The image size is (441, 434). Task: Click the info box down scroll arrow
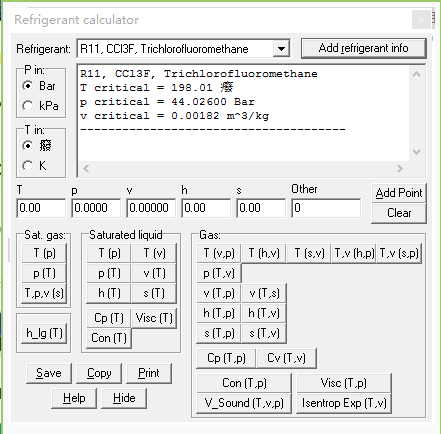click(x=416, y=152)
